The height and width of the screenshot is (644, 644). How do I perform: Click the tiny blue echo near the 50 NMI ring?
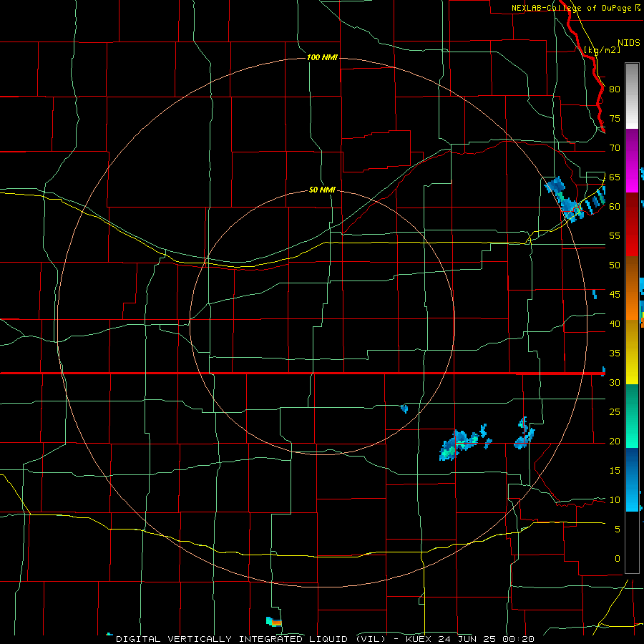click(404, 409)
